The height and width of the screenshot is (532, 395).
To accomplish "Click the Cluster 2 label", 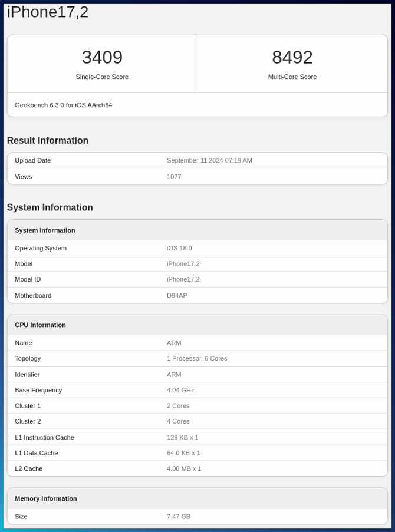I will pyautogui.click(x=28, y=421).
